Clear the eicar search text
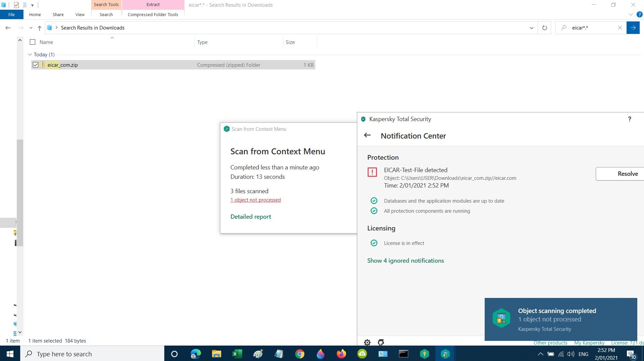Viewport: 644px width, 361px height. coord(620,28)
